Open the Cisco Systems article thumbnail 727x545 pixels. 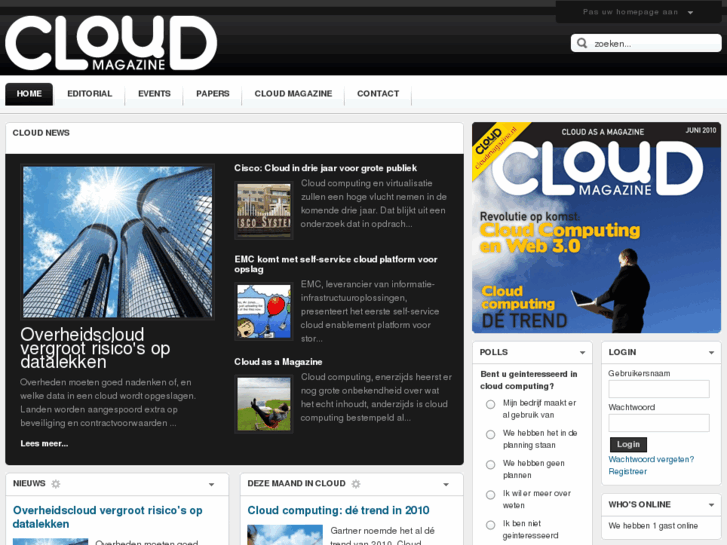click(264, 211)
